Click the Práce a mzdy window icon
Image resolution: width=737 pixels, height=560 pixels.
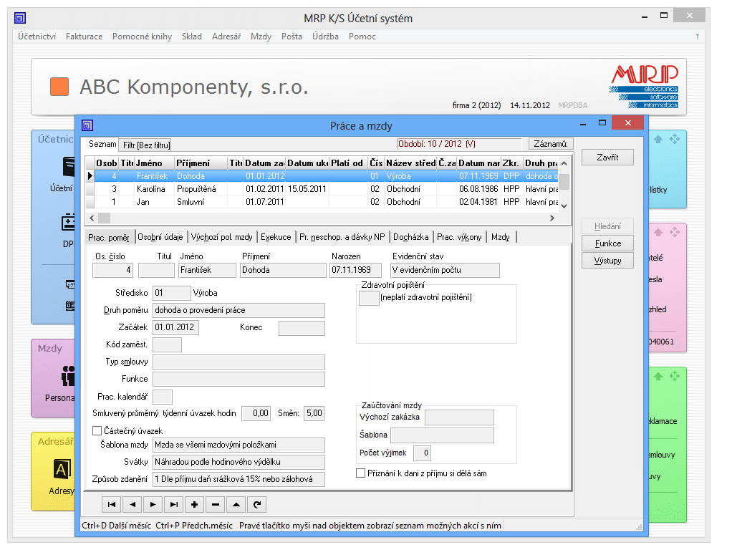click(x=87, y=125)
